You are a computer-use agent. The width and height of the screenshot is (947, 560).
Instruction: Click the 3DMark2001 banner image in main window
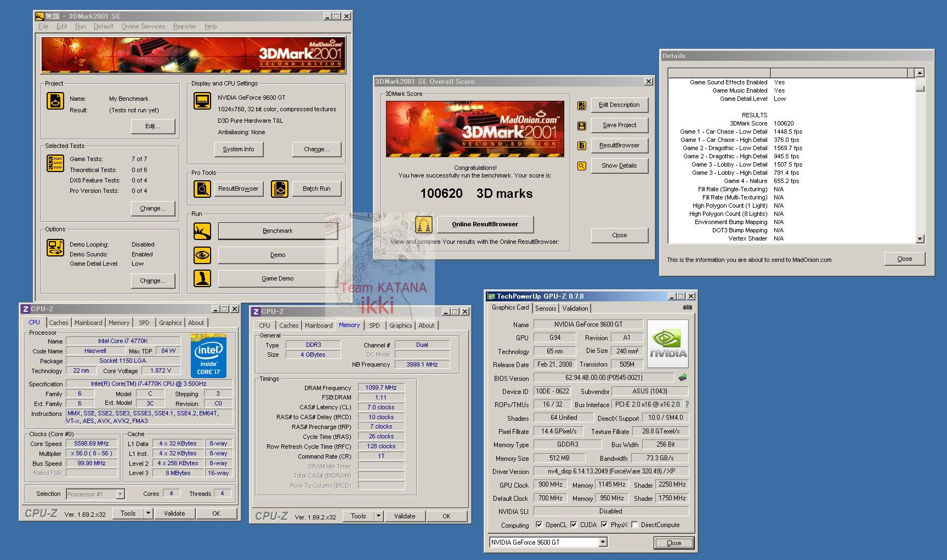(192, 55)
